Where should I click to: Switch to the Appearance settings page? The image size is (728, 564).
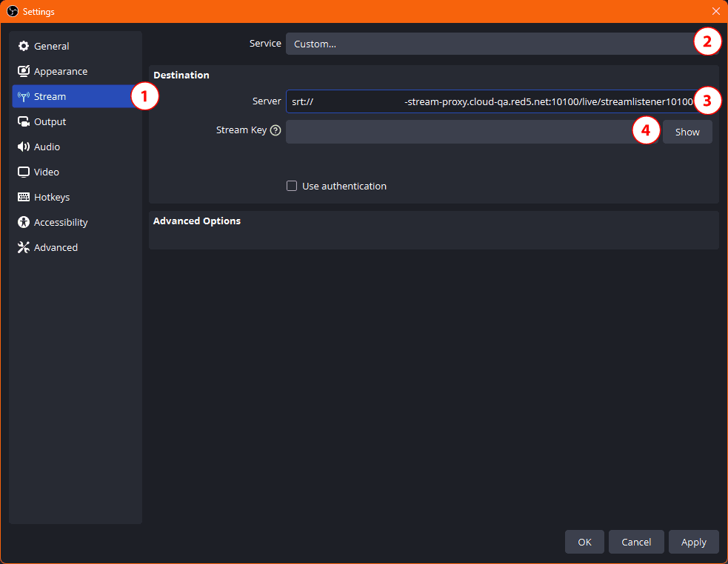(76, 71)
